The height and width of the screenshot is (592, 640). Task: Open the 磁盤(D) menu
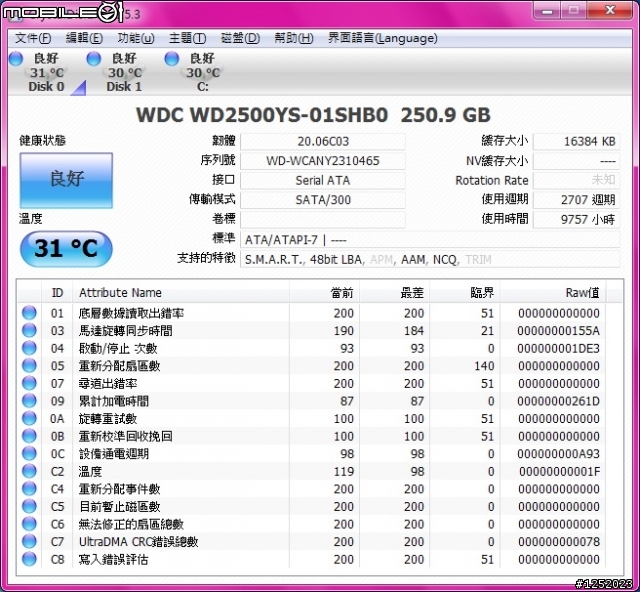(240, 38)
